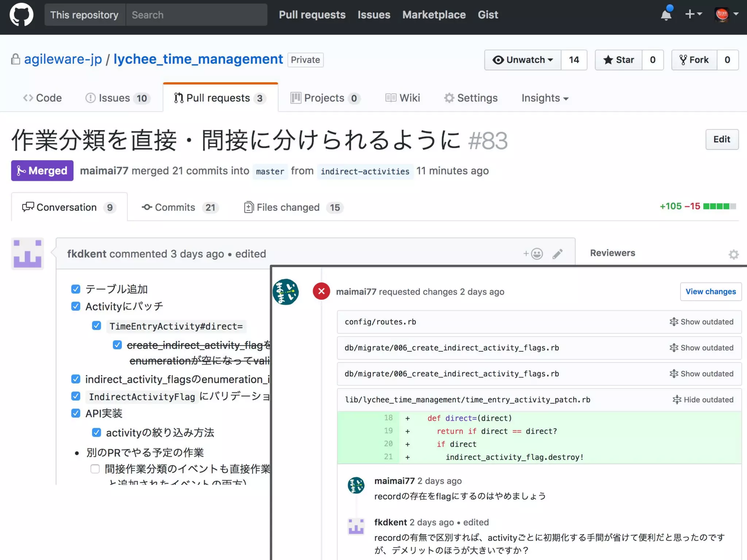
Task: Click the View changes button
Action: point(711,292)
